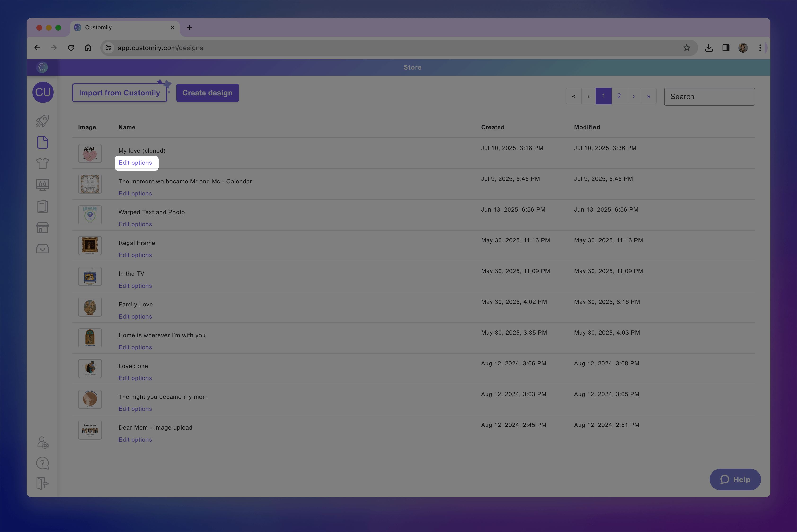Bookmark page with the star icon
The image size is (797, 532).
[x=686, y=48]
